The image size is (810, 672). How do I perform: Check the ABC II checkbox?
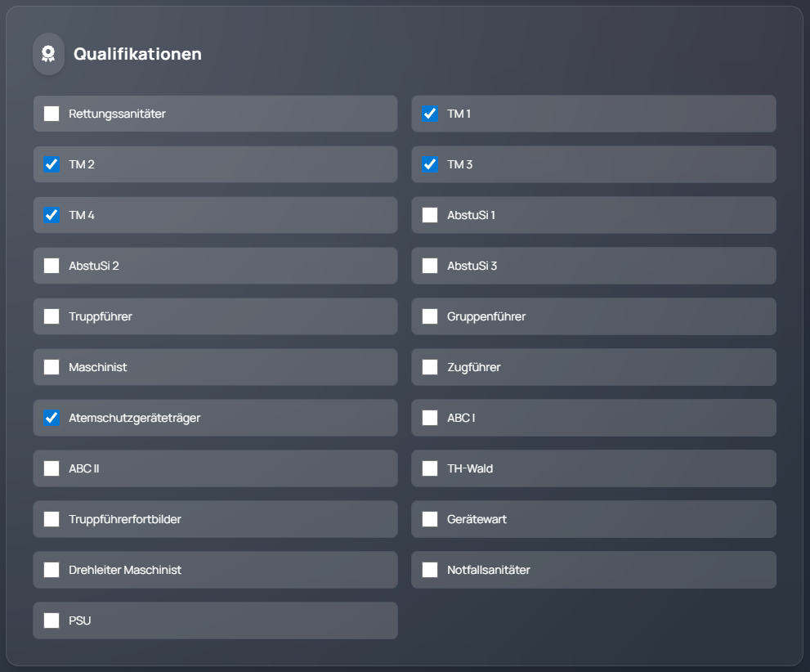[51, 468]
